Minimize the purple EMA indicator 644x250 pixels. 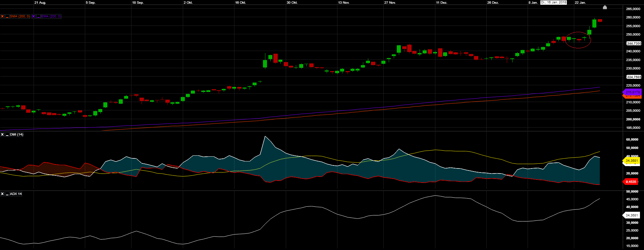click(x=38, y=16)
